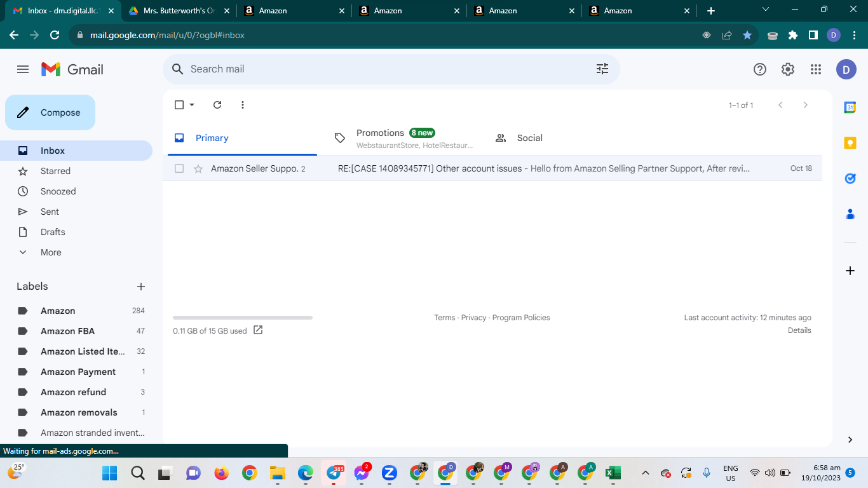Viewport: 868px width, 488px height.
Task: Star the Amazon Seller Support email
Action: tap(198, 168)
